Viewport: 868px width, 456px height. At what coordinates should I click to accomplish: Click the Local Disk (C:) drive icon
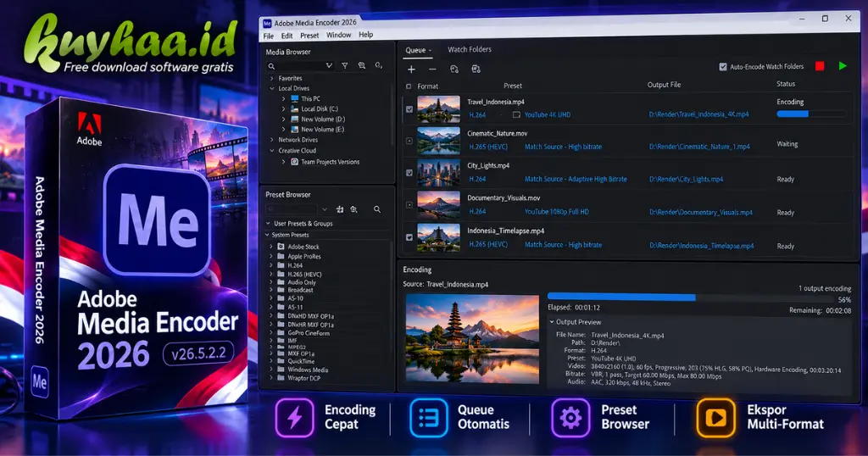click(x=294, y=109)
